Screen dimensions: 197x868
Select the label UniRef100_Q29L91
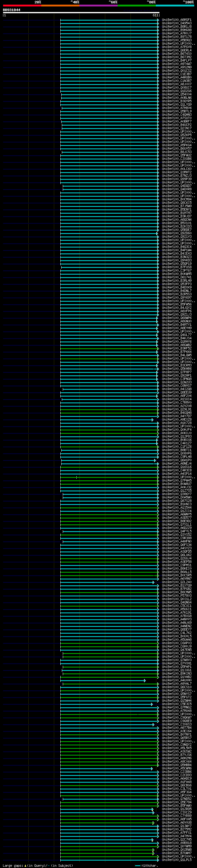coord(176,410)
